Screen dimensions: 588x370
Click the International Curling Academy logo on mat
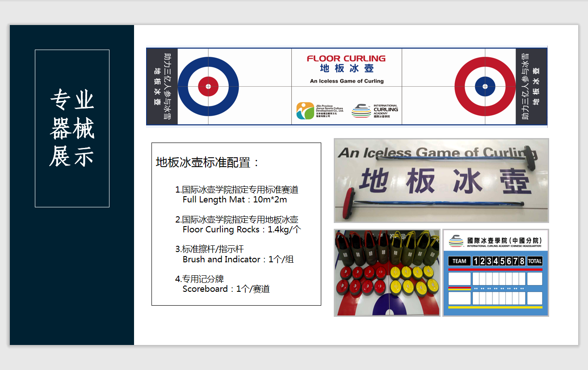374,111
